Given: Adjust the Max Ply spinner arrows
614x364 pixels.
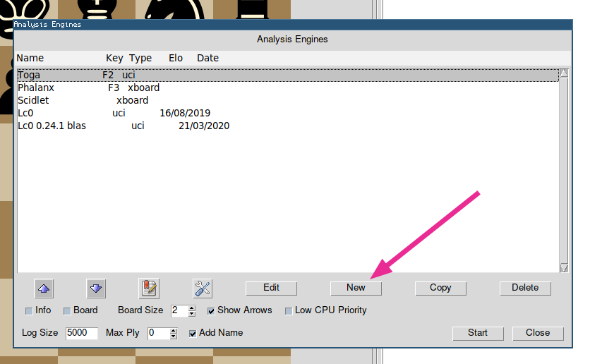Looking at the screenshot, I should (x=174, y=333).
